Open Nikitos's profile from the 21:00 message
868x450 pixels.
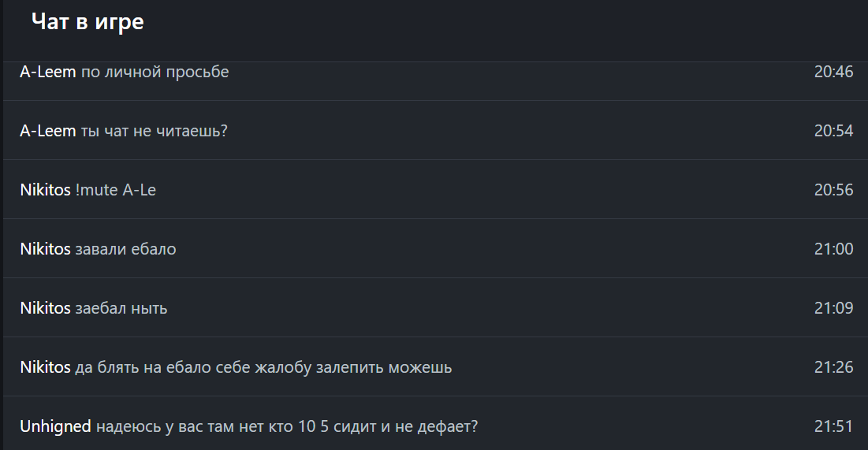tap(45, 249)
